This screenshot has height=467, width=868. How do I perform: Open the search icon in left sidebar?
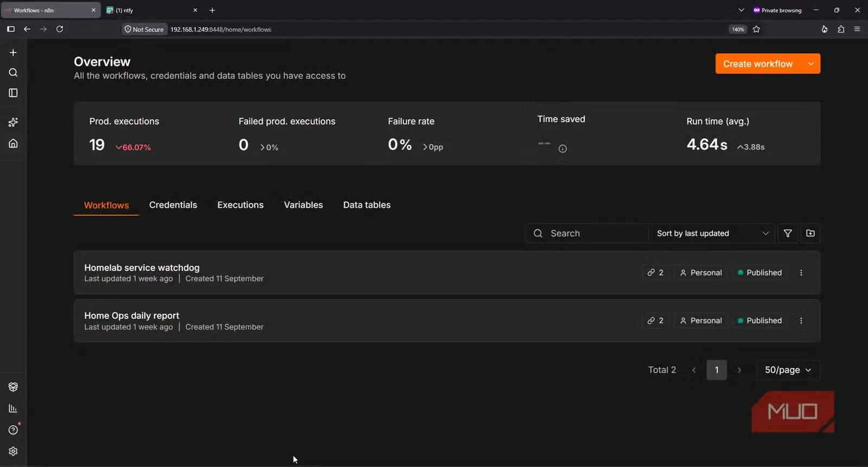coord(13,73)
